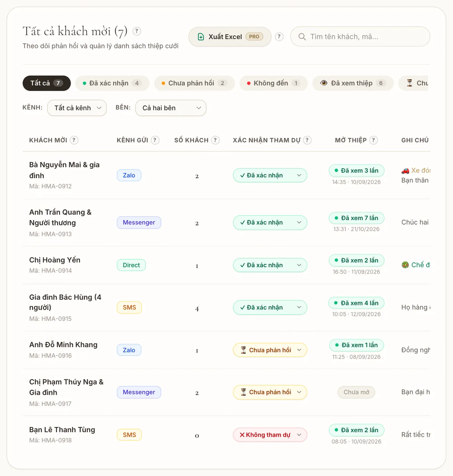Screen dimensions: 453x476
Task: Filter guests by Đã xem thiệp
Action: tap(353, 83)
